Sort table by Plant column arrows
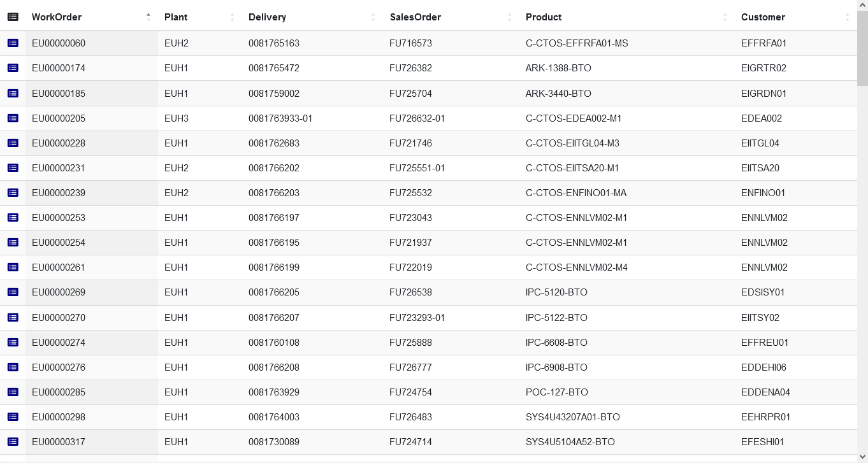This screenshot has height=463, width=868. pos(232,17)
